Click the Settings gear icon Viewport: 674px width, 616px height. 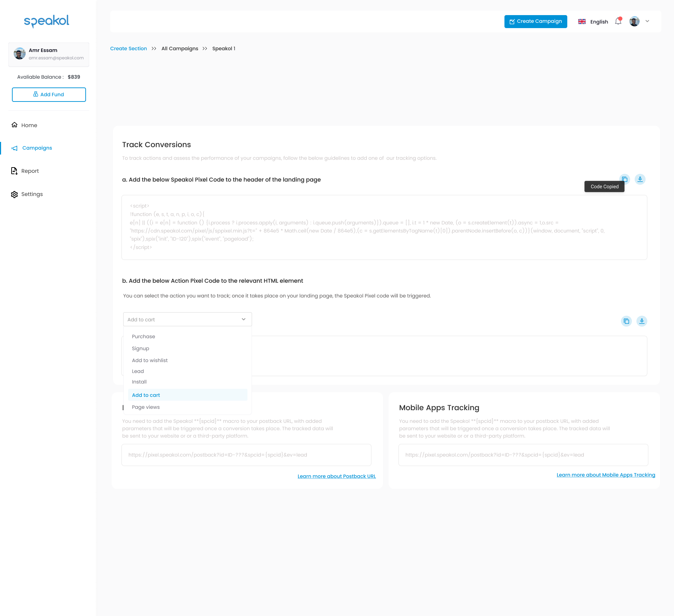pos(14,194)
